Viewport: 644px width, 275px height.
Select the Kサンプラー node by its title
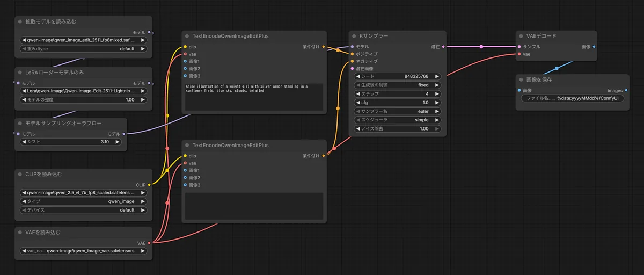[374, 36]
